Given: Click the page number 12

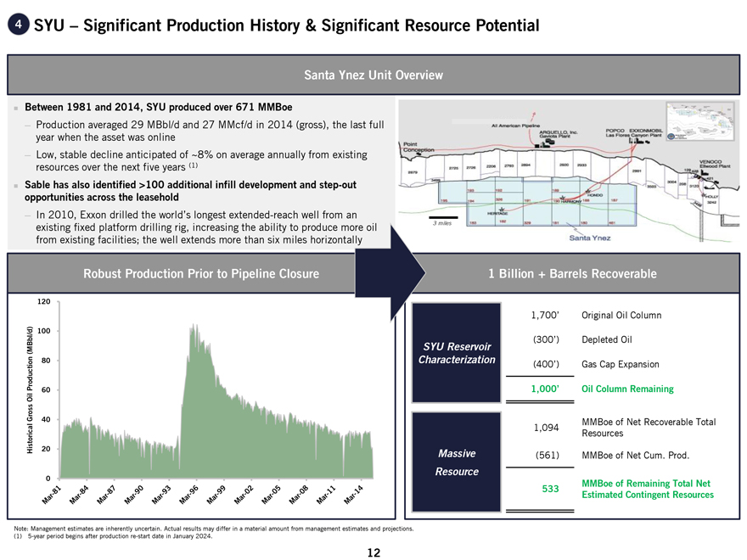Looking at the screenshot, I should pos(373,552).
